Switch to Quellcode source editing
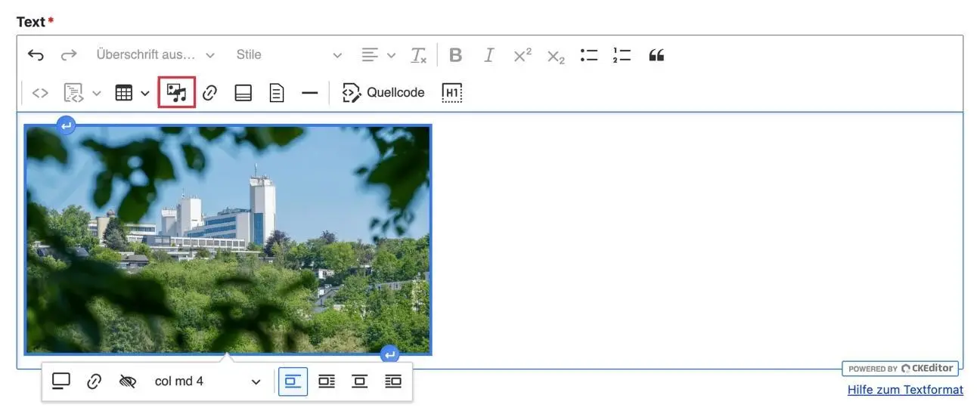The height and width of the screenshot is (414, 980). (x=383, y=93)
